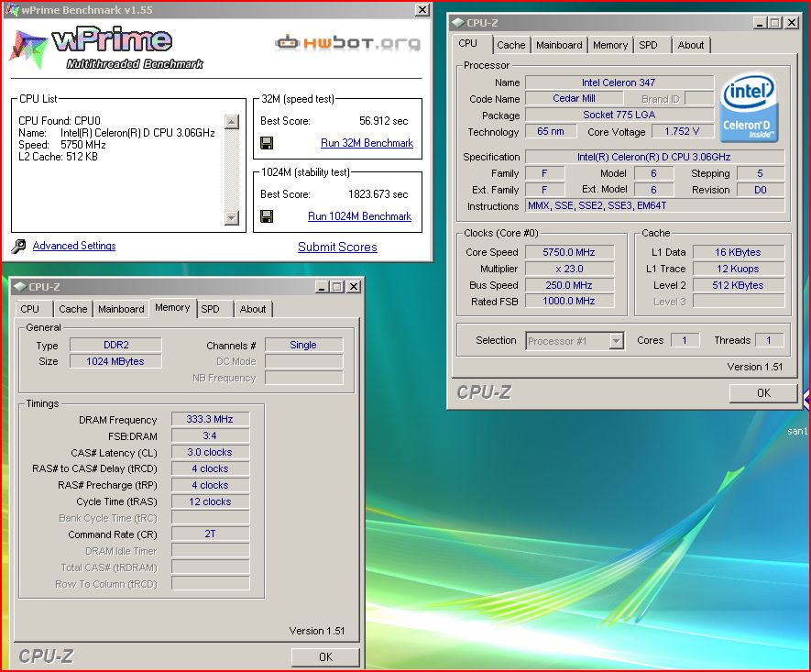Click the Socket 775 LGA package field
811x672 pixels.
pos(619,115)
